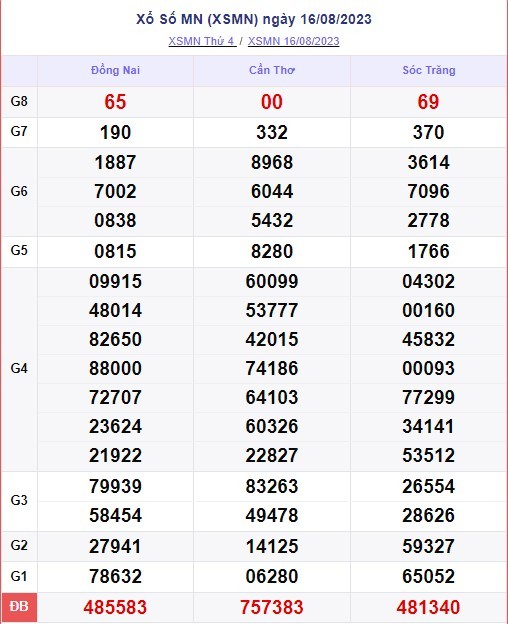Click the G4 number 64103
This screenshot has height=624, width=508.
pos(272,398)
